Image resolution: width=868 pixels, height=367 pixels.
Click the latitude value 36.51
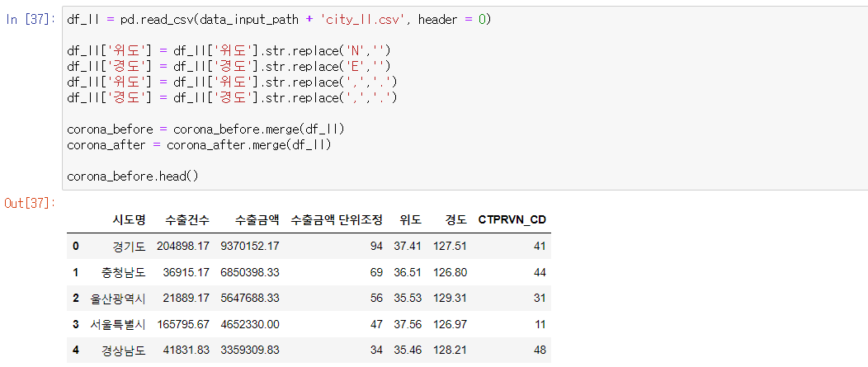point(408,272)
